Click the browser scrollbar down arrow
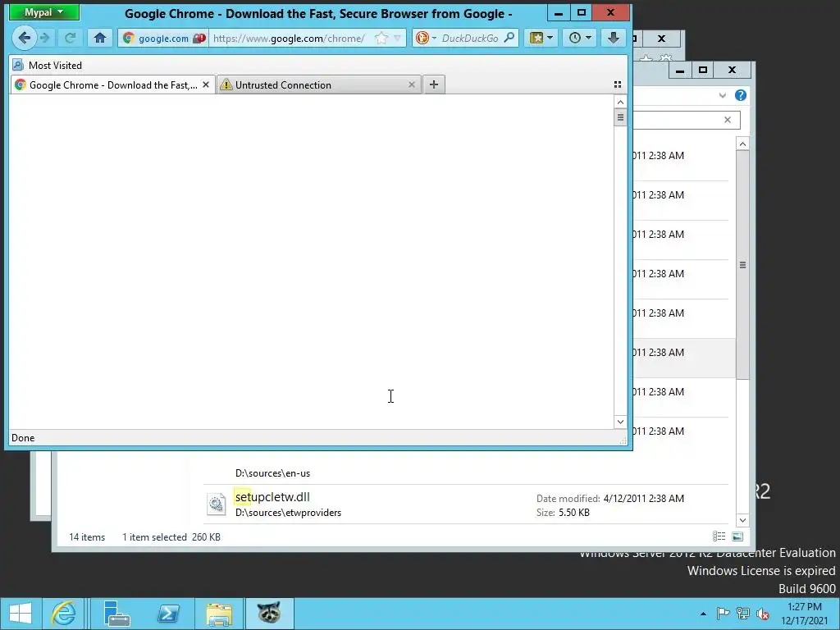The width and height of the screenshot is (840, 630). (x=620, y=422)
